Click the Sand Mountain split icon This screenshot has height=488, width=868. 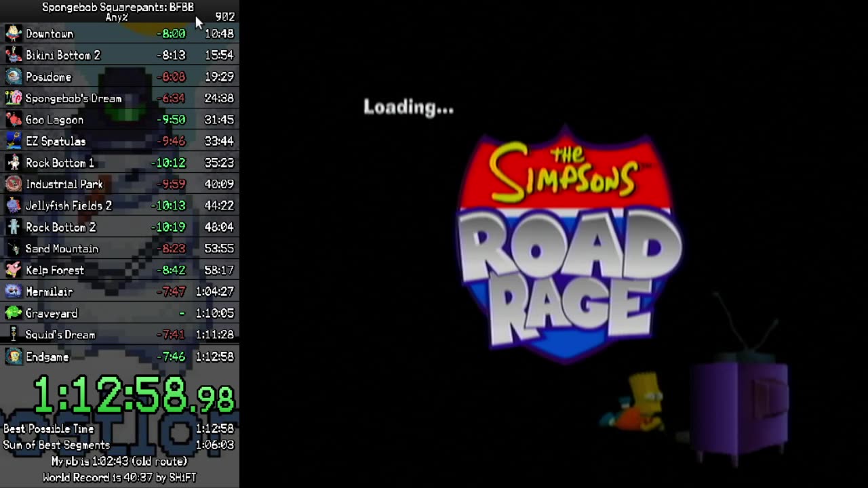pos(14,249)
